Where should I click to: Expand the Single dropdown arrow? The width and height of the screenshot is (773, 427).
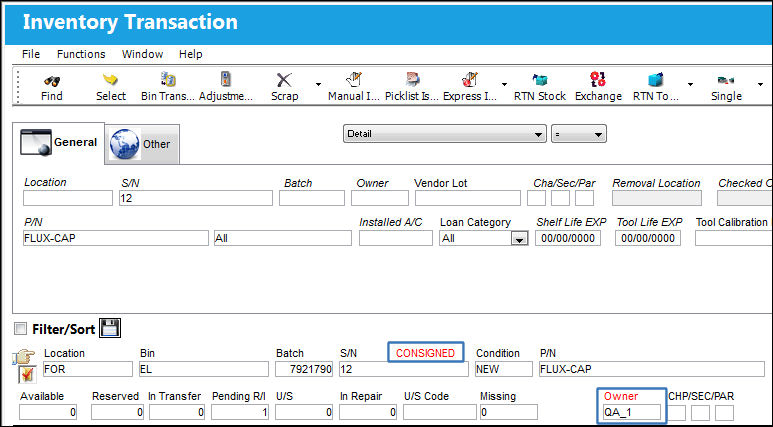[760, 84]
